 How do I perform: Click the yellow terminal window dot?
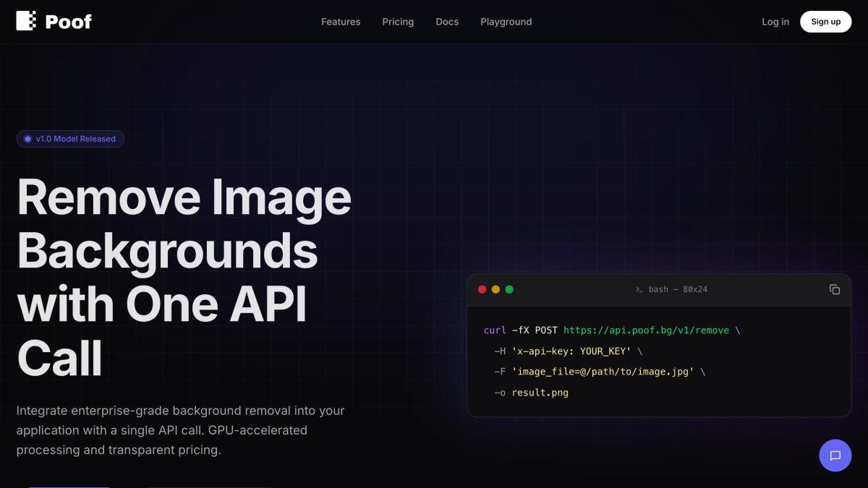click(x=495, y=289)
